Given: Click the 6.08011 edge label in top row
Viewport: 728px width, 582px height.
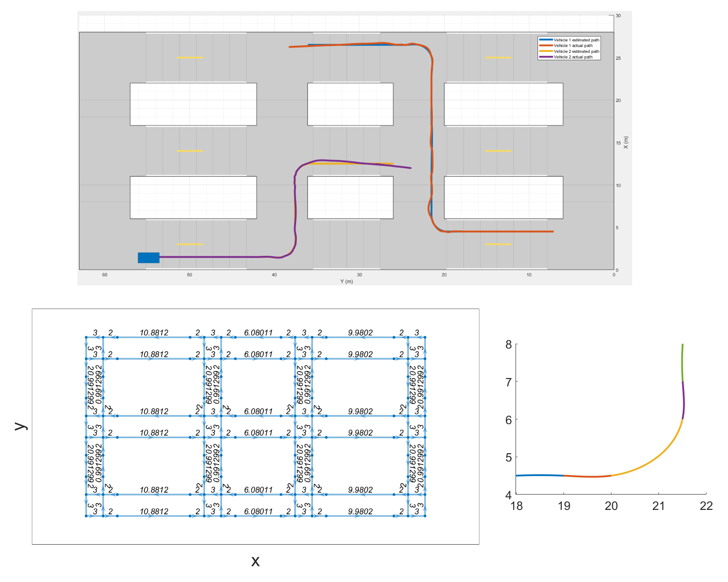Looking at the screenshot, I should pyautogui.click(x=258, y=333).
